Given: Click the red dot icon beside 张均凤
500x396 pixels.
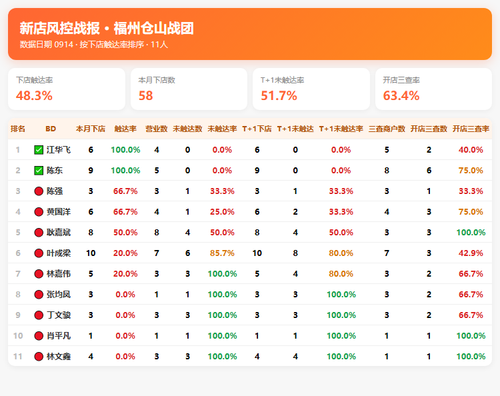Looking at the screenshot, I should click(39, 295).
